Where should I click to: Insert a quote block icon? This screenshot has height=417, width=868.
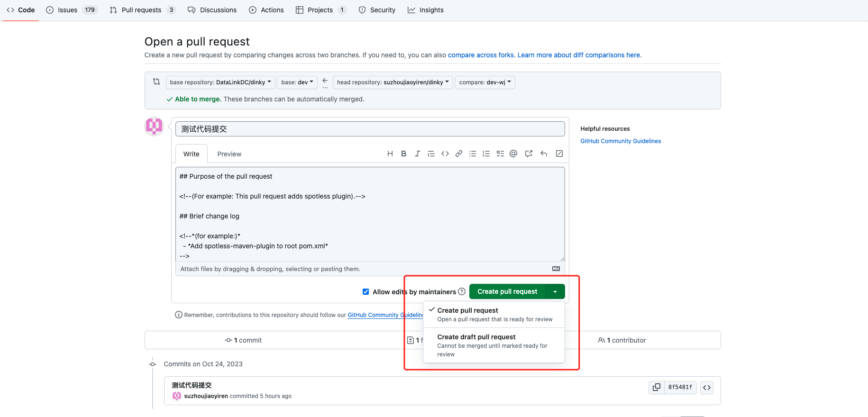coord(431,154)
